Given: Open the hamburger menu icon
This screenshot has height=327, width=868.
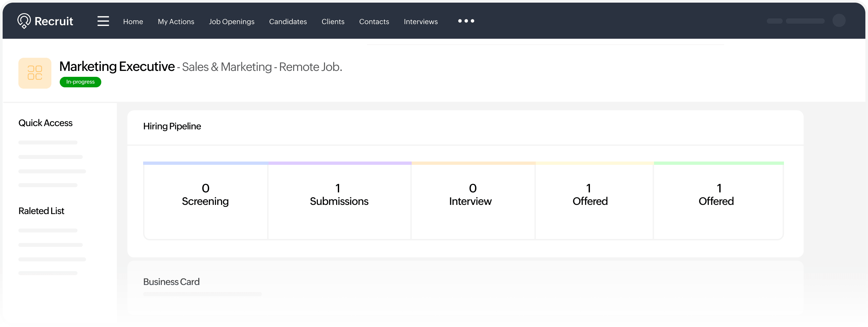Looking at the screenshot, I should click(x=103, y=21).
